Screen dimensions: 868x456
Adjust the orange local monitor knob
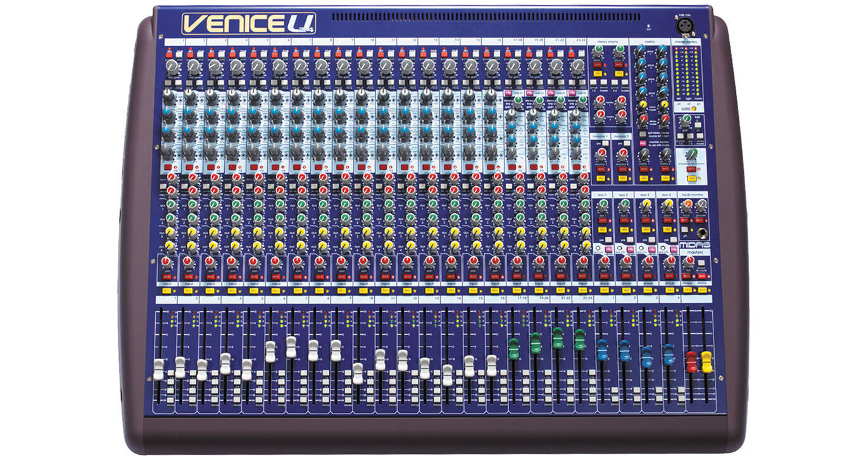pyautogui.click(x=687, y=205)
